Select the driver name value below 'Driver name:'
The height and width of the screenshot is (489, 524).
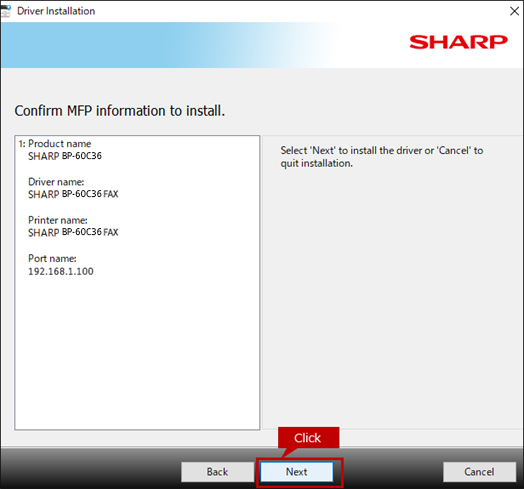pyautogui.click(x=73, y=194)
